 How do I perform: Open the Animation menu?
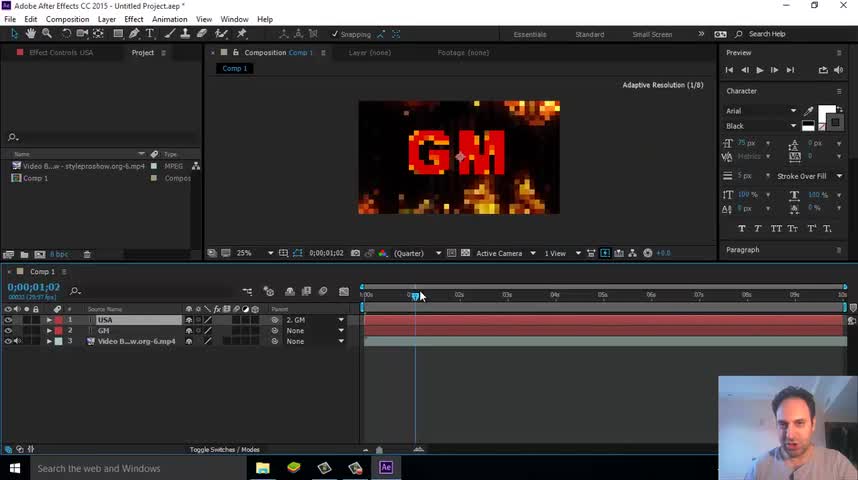169,19
